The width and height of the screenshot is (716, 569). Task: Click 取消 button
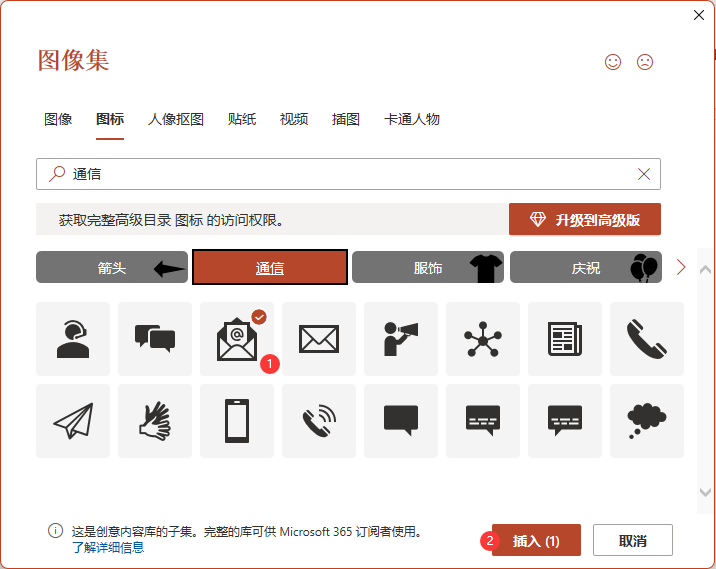point(632,541)
